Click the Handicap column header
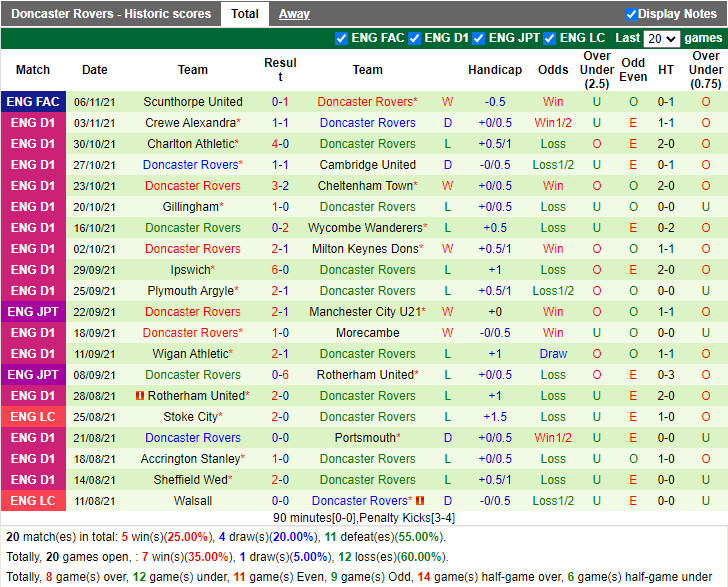 495,70
